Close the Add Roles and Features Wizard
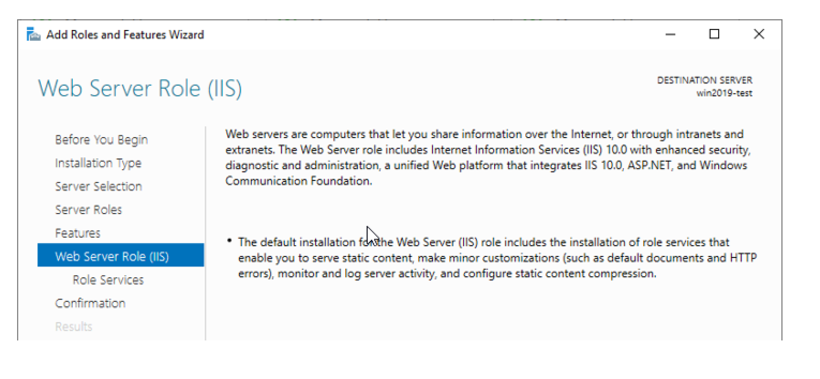The image size is (820, 379). click(759, 35)
